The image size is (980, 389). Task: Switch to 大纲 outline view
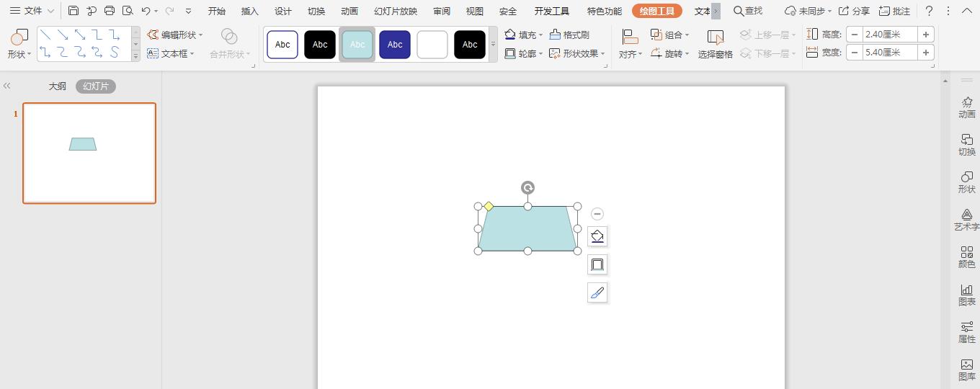58,86
